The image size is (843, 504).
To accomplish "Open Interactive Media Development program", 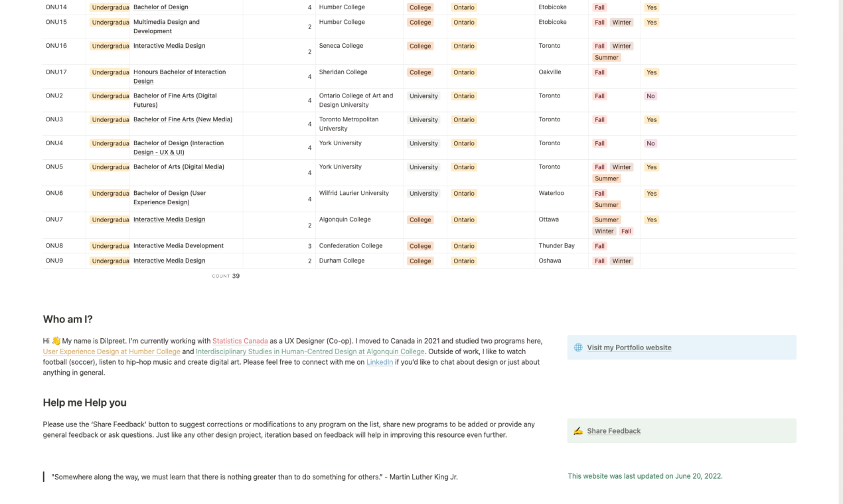I will click(179, 245).
